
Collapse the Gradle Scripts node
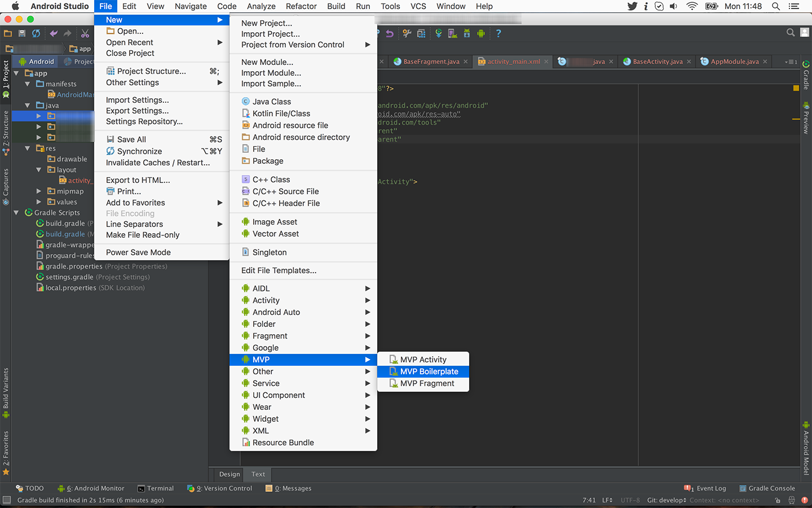tap(16, 213)
